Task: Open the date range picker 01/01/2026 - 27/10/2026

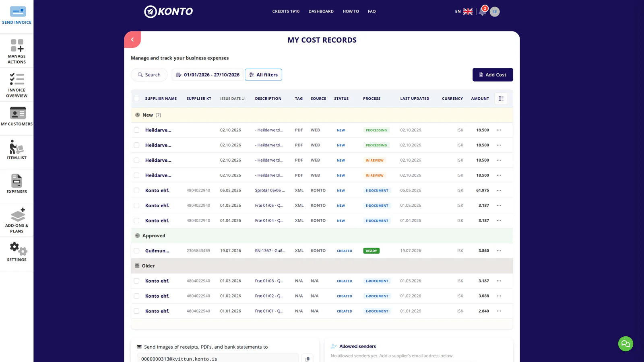Action: pos(208,75)
